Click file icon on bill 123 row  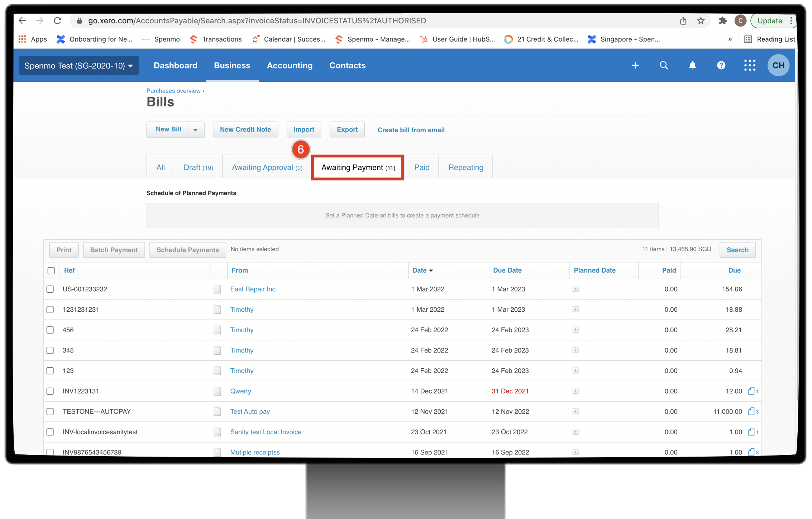(217, 371)
